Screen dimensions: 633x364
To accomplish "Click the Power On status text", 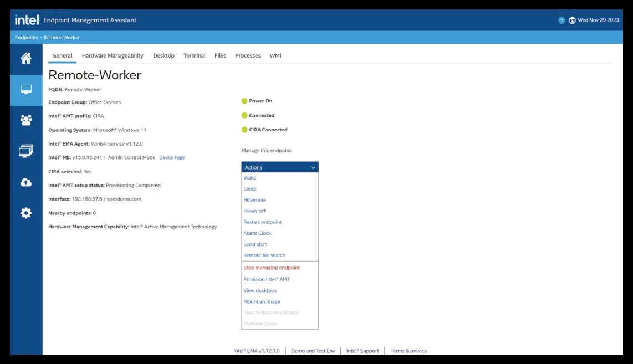I will pos(261,101).
